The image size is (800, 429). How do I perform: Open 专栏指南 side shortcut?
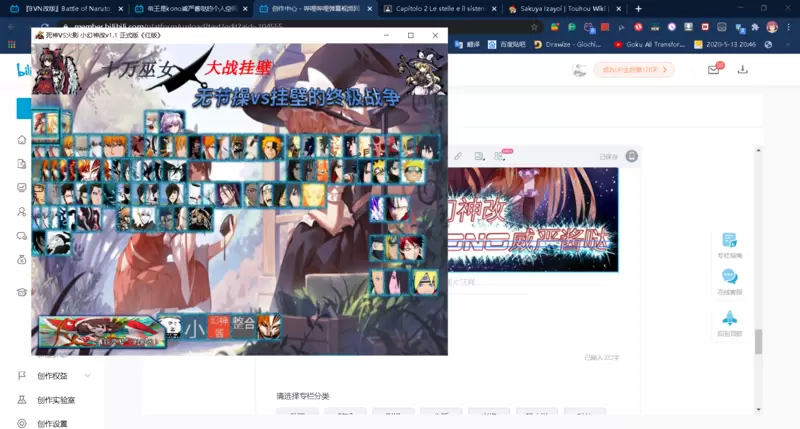[x=730, y=245]
